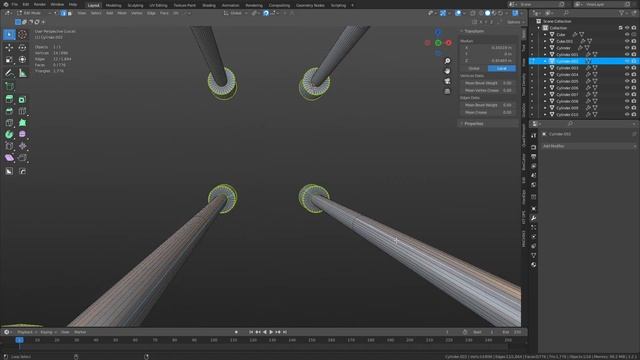Open the Add Modifier dropdown

[589, 146]
